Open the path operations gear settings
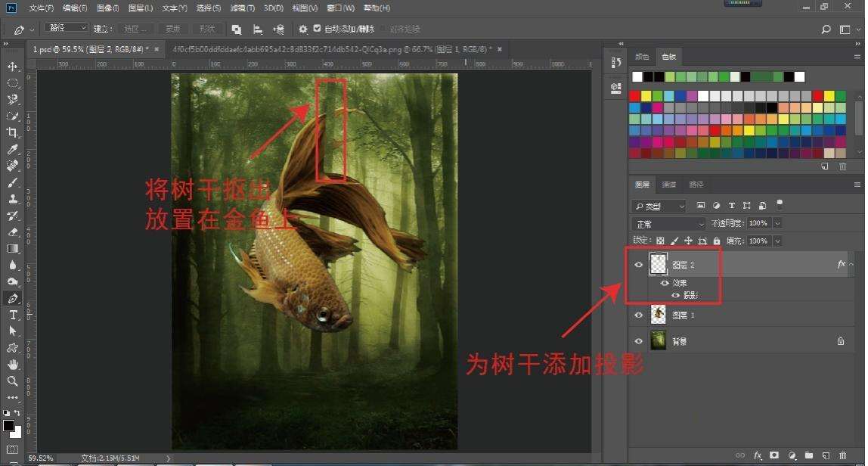This screenshot has height=466, width=868. [x=303, y=29]
